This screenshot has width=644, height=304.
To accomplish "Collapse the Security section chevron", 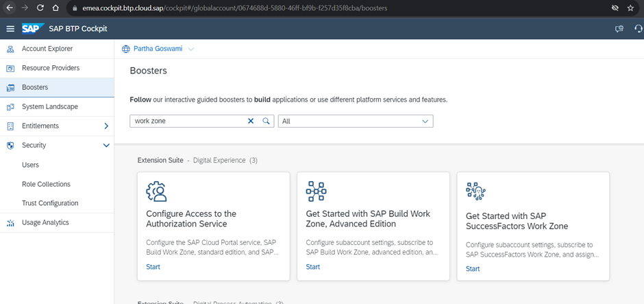I will point(106,145).
